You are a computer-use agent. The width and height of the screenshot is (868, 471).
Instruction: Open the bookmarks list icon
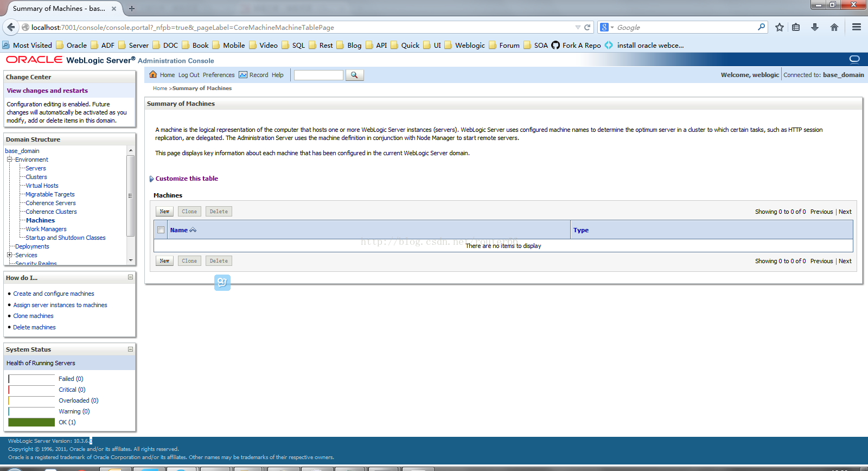[x=796, y=27]
